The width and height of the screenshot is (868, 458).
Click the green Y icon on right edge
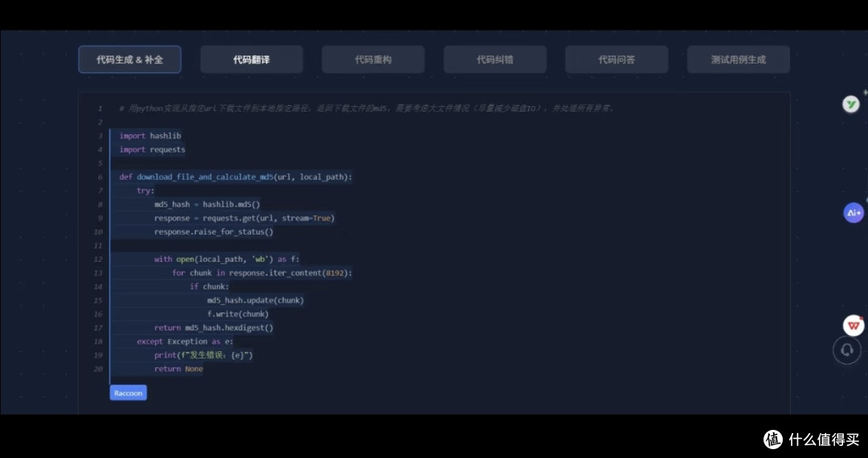(851, 104)
